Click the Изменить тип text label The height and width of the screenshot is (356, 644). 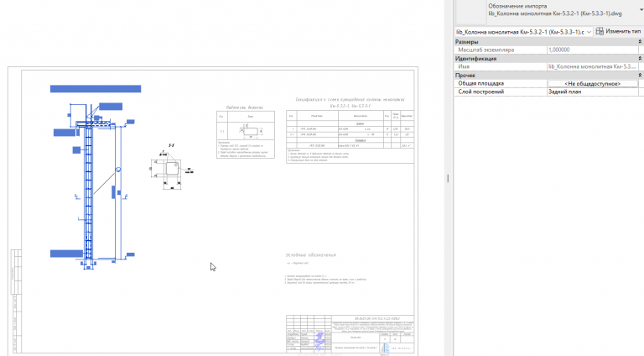pyautogui.click(x=623, y=31)
